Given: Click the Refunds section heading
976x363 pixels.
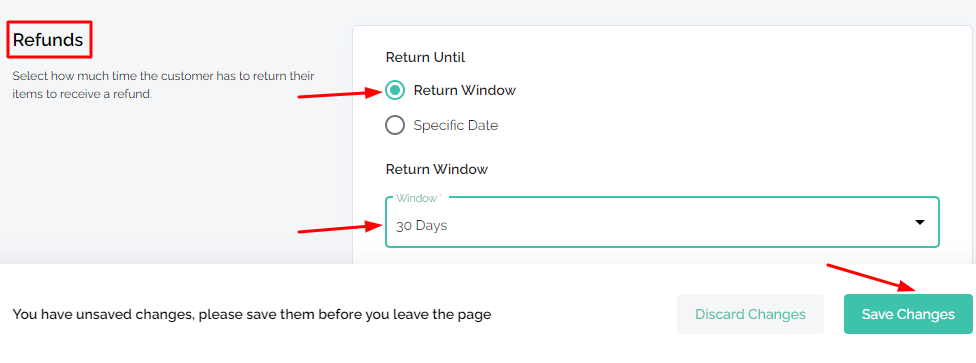Looking at the screenshot, I should (48, 40).
